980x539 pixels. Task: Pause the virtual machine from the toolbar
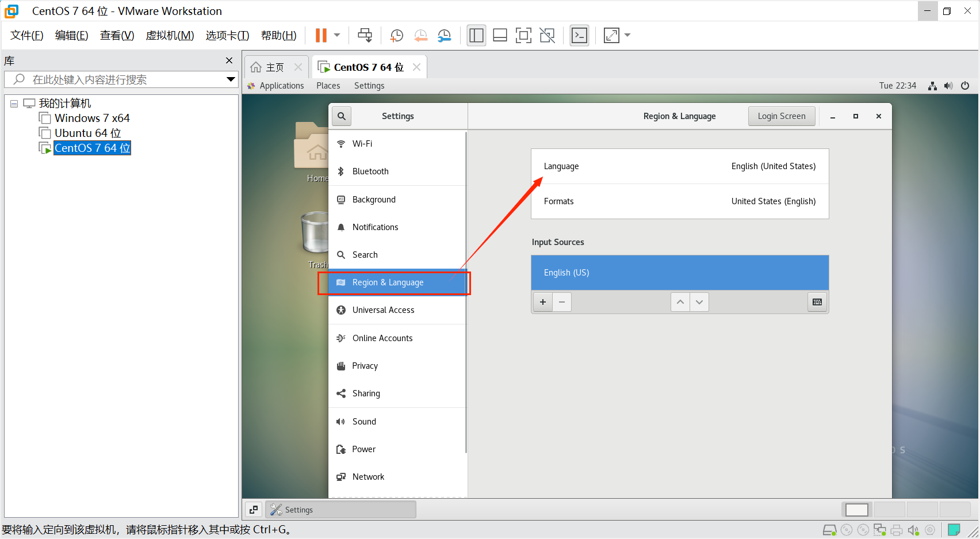pos(321,35)
